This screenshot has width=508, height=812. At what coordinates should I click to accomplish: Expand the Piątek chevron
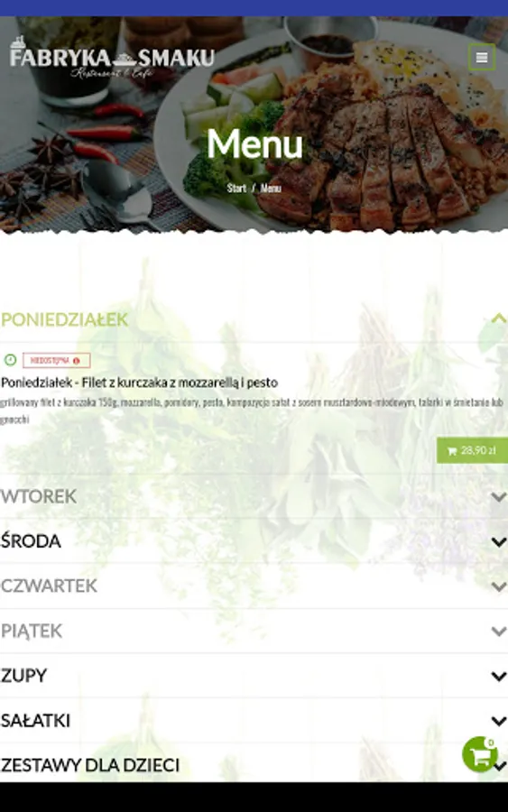click(499, 632)
